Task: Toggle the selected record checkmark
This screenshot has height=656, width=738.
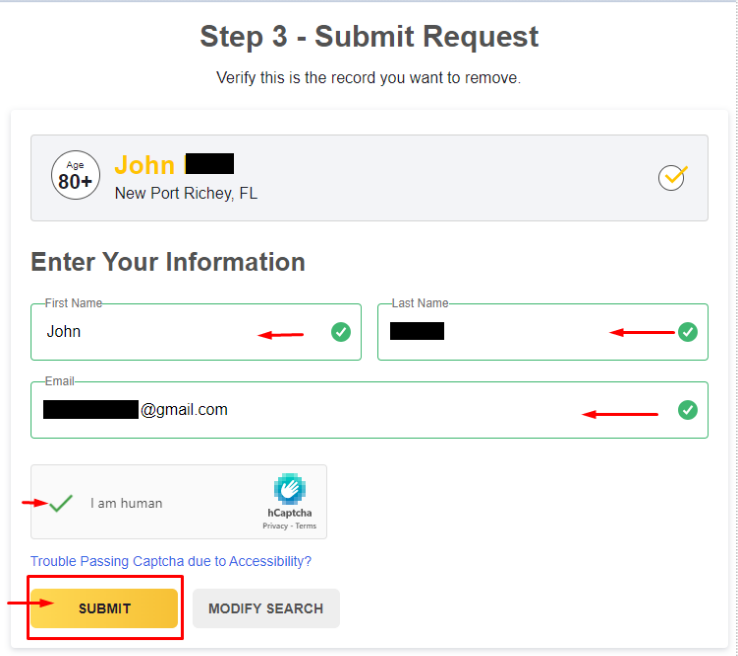Action: 672,178
